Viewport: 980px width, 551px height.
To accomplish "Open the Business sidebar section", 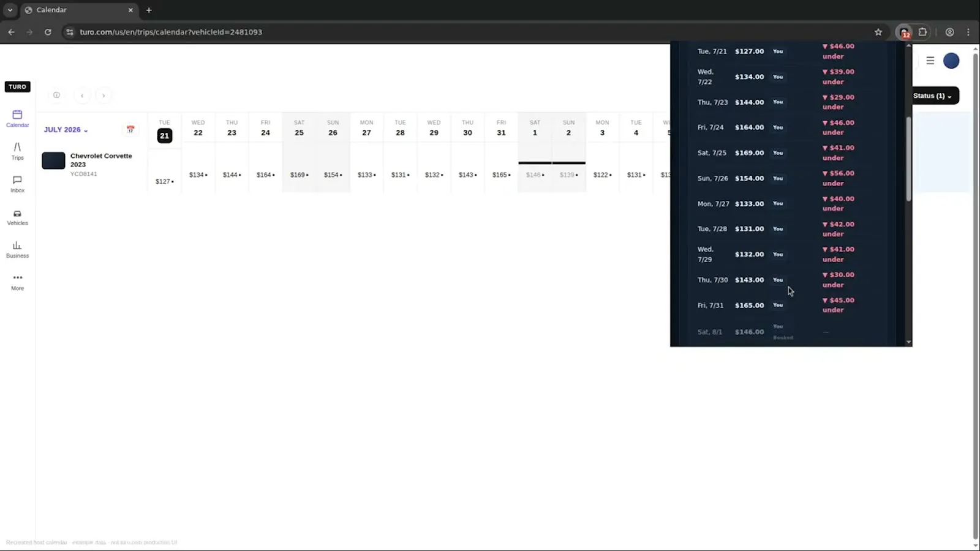I will point(17,250).
